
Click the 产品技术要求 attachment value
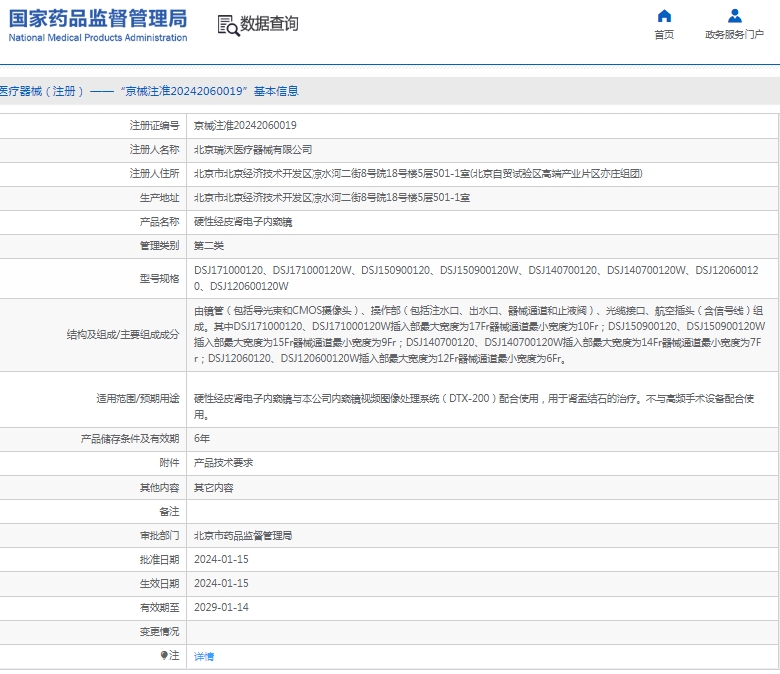[223, 463]
